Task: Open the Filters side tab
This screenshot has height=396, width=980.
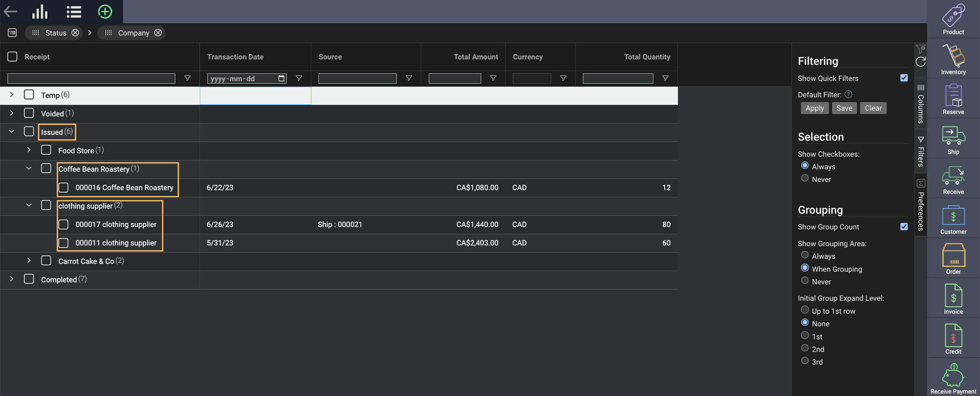Action: point(921,152)
